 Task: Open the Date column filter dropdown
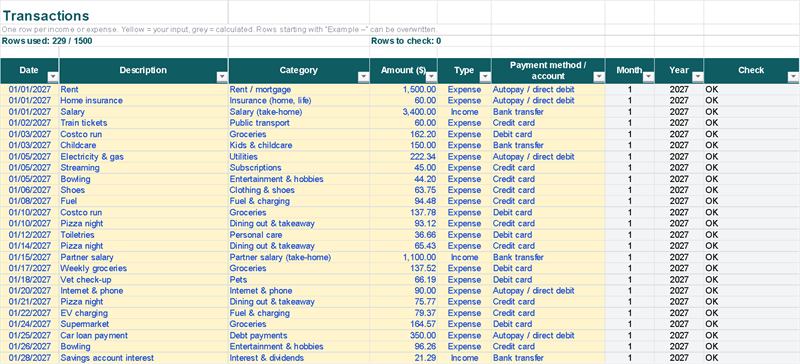click(53, 77)
